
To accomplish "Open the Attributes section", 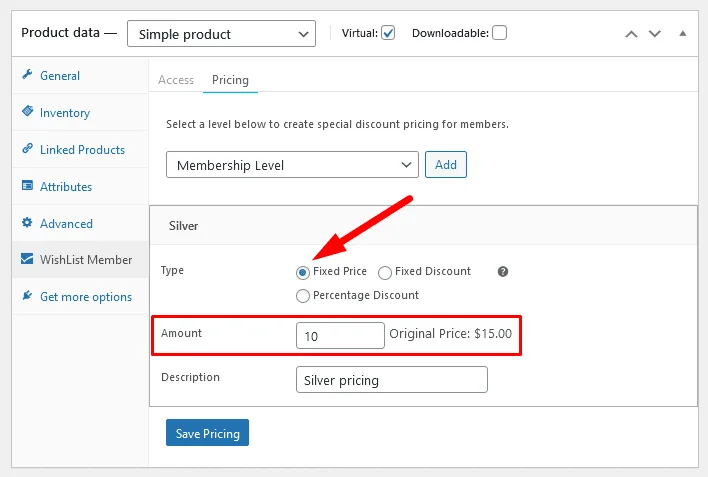I will (80, 187).
